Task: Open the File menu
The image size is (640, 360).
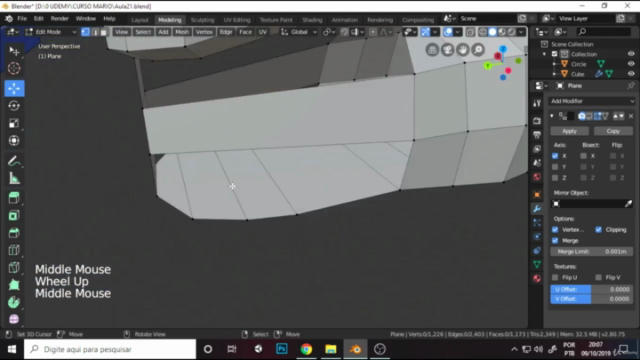Action: pos(22,19)
